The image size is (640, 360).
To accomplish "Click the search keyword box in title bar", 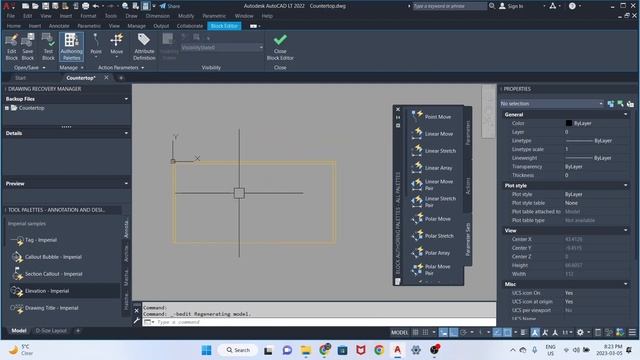I will (x=449, y=6).
